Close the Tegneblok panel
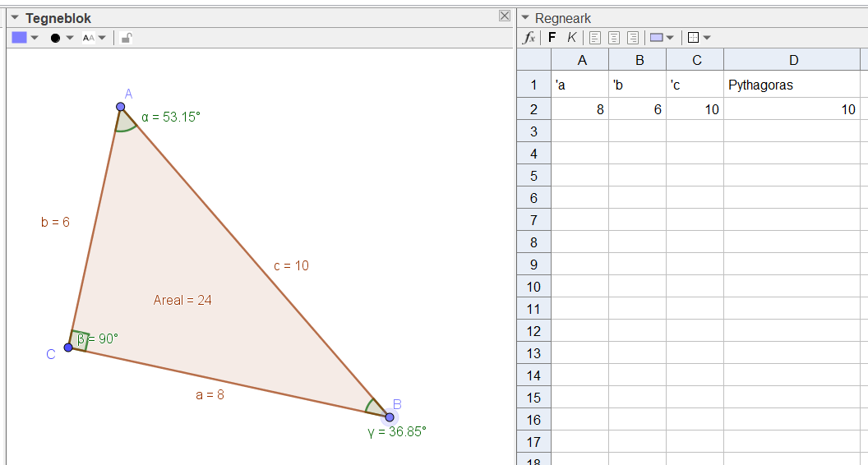 (505, 16)
